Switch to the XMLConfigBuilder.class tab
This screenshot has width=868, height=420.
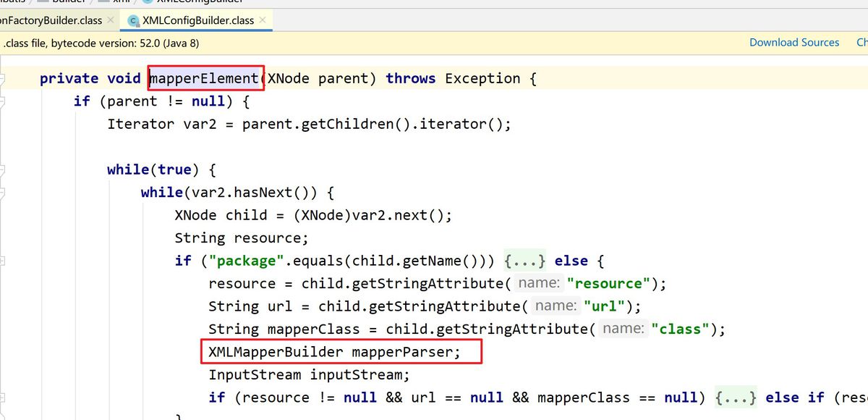pos(200,20)
